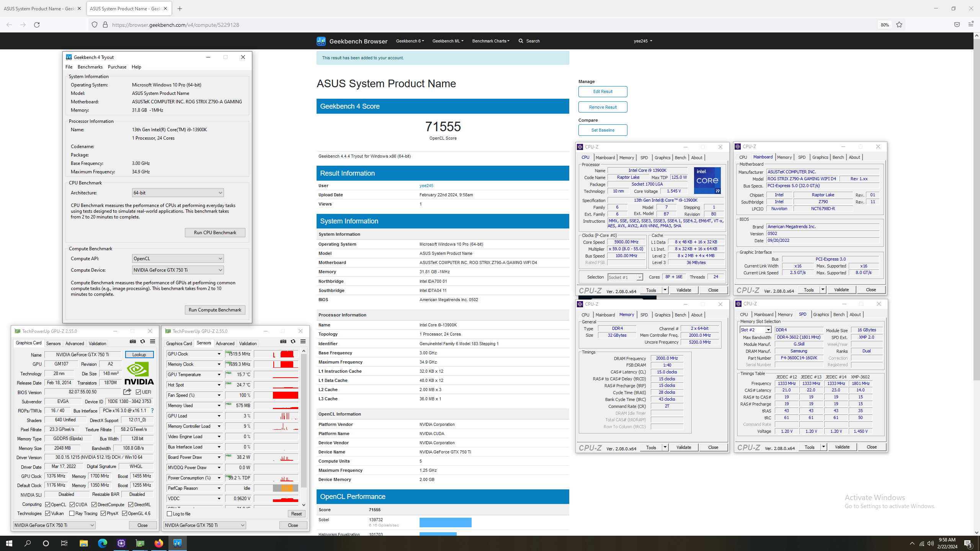Click the NVIDIA logo in GPU-Z
The image size is (980, 551).
pos(139,373)
